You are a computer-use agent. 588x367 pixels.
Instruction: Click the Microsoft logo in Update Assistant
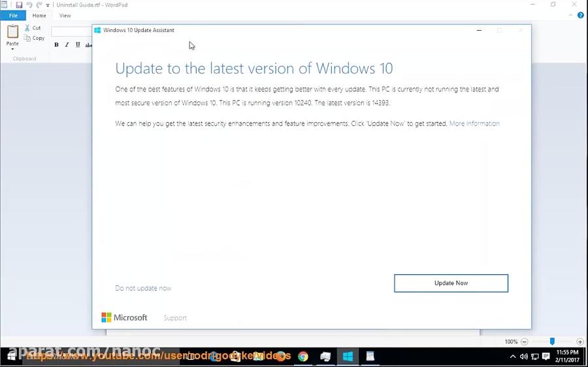[x=125, y=317]
